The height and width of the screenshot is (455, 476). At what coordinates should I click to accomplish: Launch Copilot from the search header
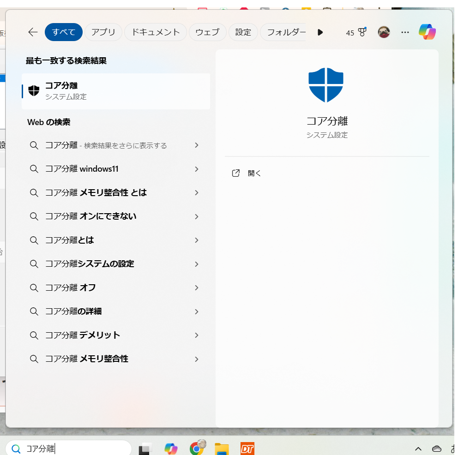[x=428, y=32]
